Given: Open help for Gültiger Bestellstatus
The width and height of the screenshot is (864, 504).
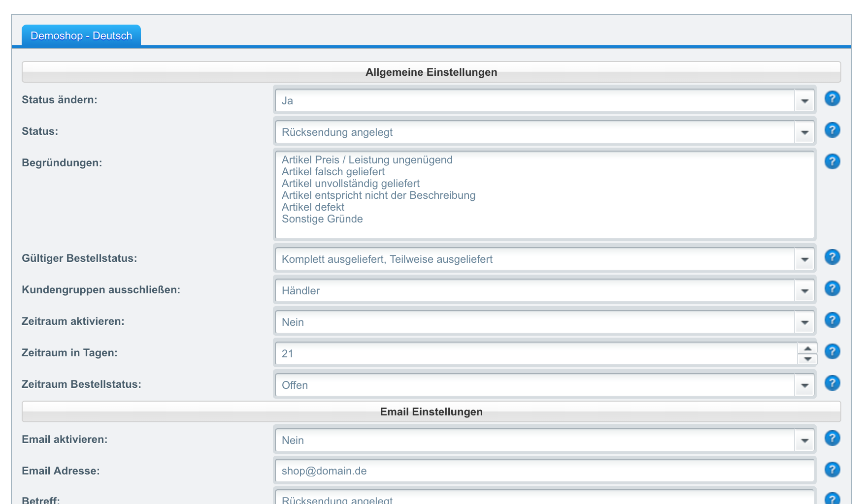Looking at the screenshot, I should click(x=832, y=257).
